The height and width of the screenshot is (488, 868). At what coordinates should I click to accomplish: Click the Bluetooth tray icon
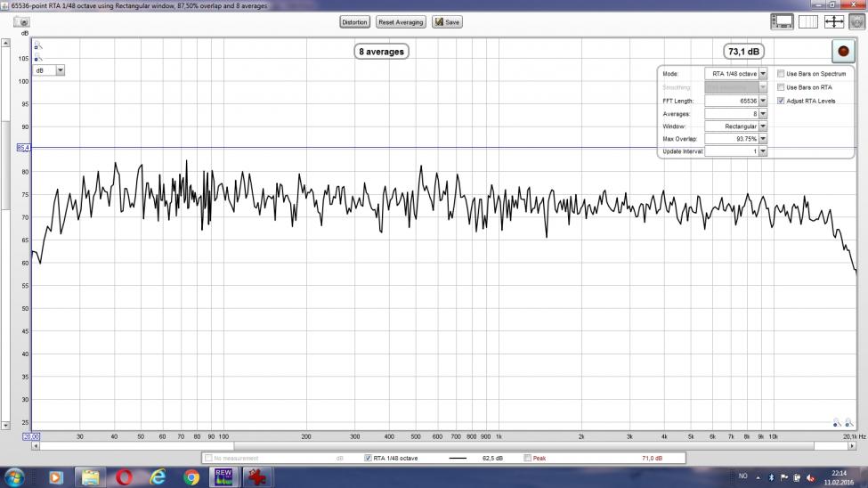click(771, 477)
